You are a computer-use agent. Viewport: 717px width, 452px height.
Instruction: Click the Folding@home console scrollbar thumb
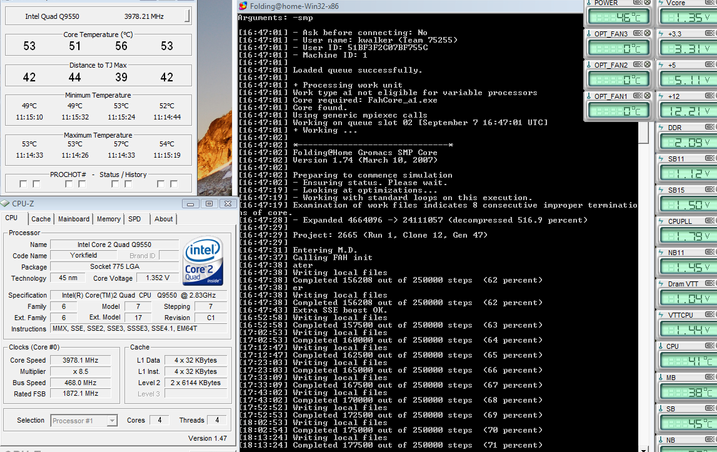coord(643,133)
